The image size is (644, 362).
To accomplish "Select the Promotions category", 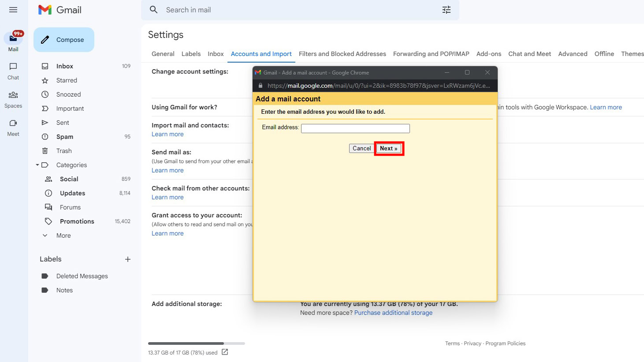I will point(77,221).
